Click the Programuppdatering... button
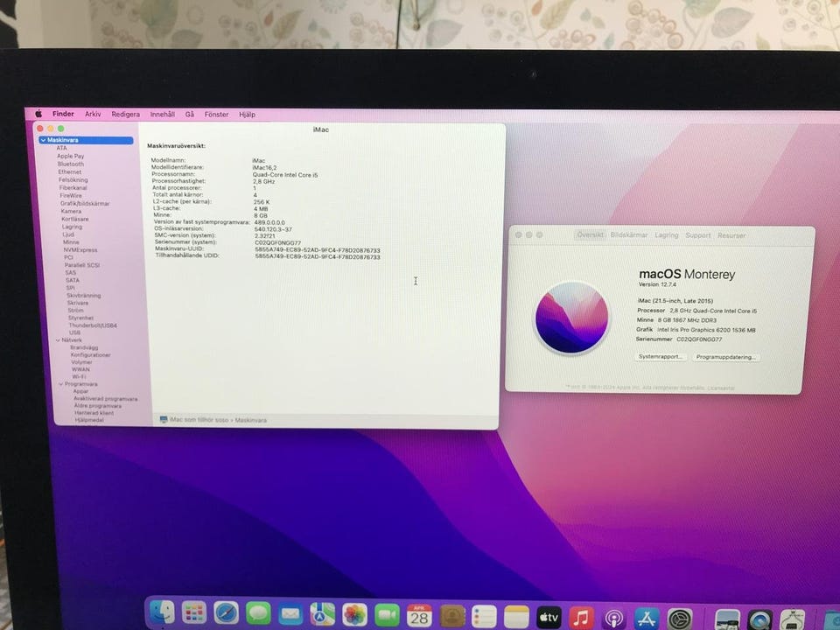 click(725, 357)
